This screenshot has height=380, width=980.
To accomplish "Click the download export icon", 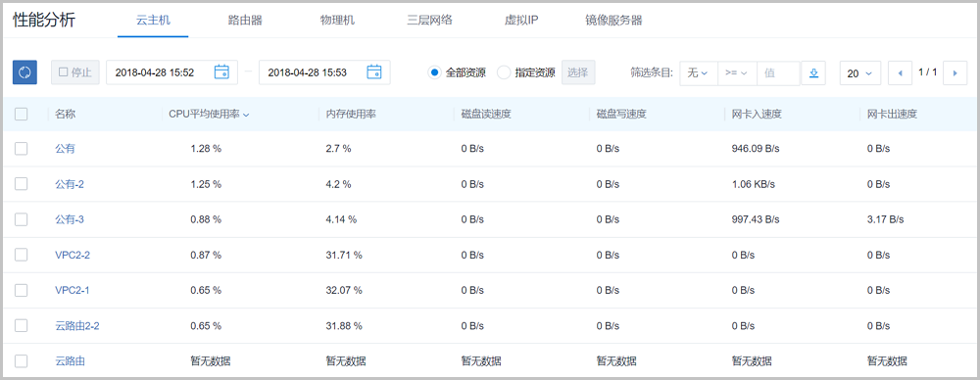I will [813, 72].
